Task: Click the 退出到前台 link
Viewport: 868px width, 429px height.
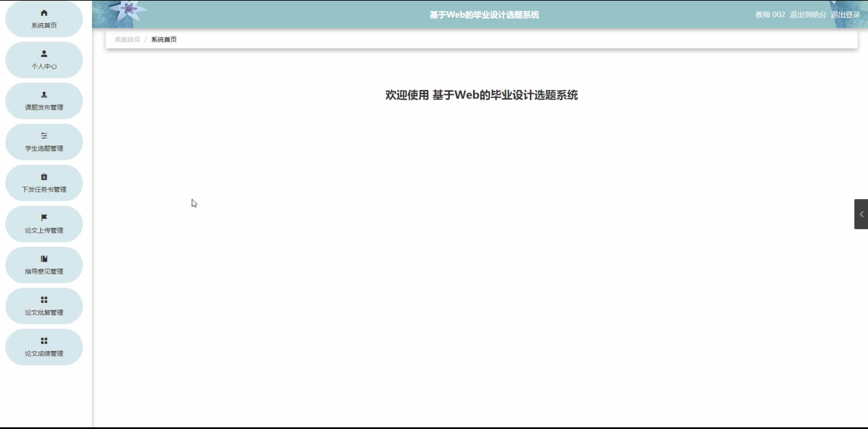Action: [x=808, y=15]
